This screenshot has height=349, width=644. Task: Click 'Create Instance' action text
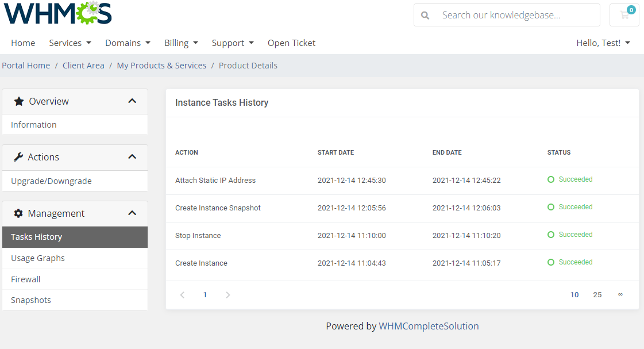tap(201, 263)
